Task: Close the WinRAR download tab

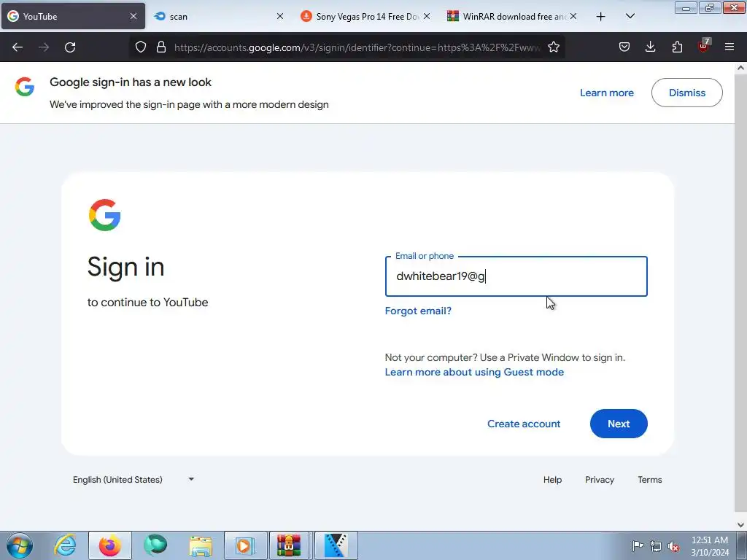Action: 573,16
